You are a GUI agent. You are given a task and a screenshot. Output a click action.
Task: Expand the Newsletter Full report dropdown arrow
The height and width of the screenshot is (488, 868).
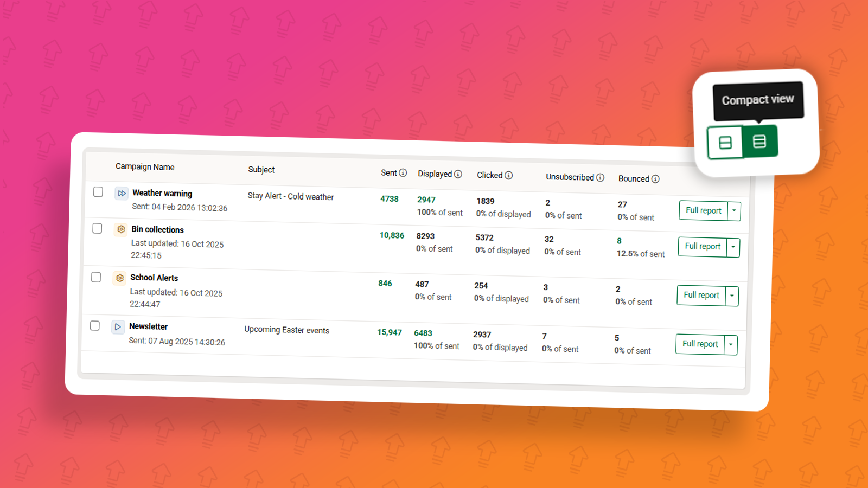(731, 345)
